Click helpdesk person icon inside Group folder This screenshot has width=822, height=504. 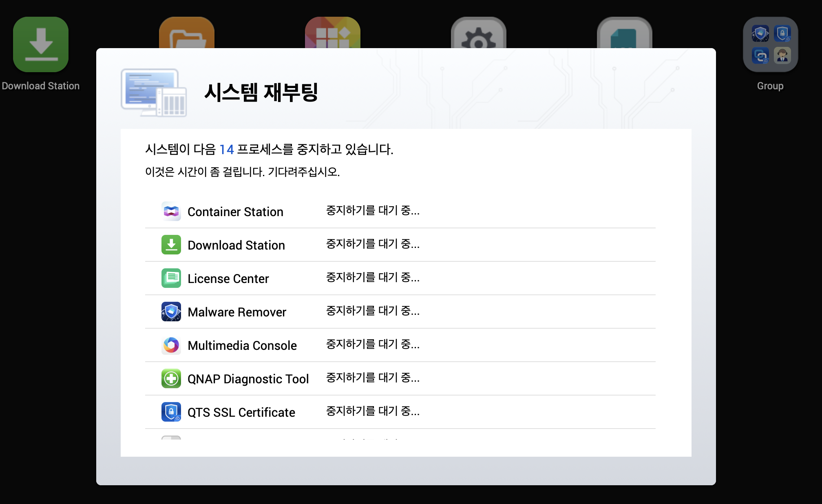(782, 55)
